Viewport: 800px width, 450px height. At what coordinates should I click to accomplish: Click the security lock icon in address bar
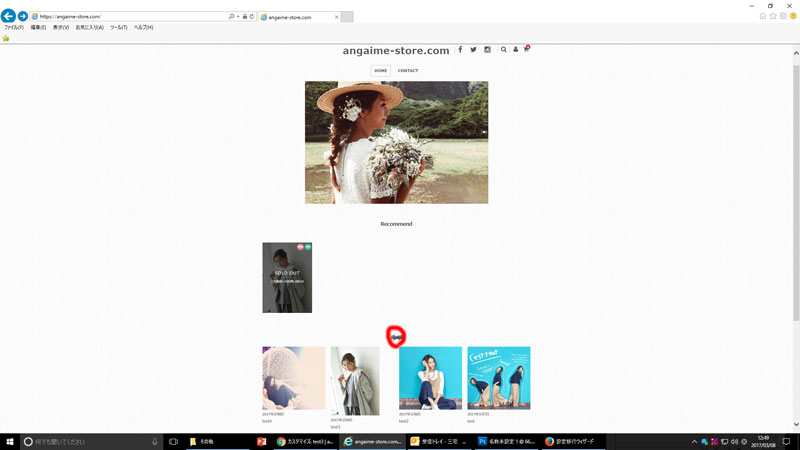pos(245,16)
